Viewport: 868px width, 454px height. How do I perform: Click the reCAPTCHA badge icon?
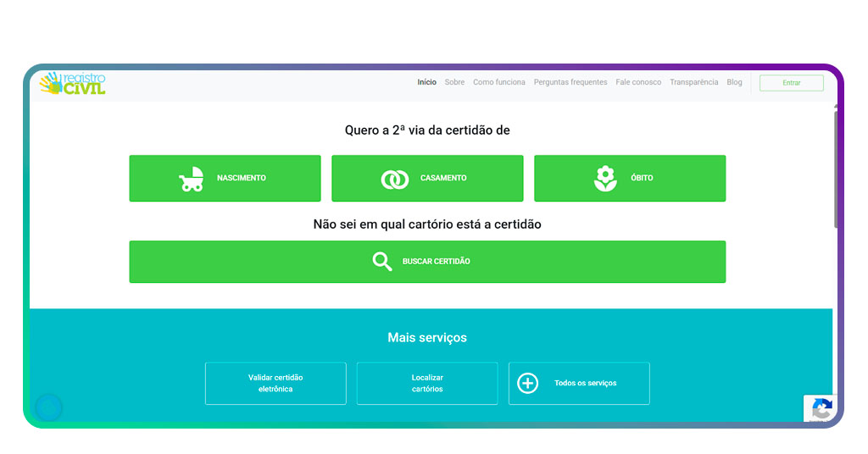click(821, 408)
